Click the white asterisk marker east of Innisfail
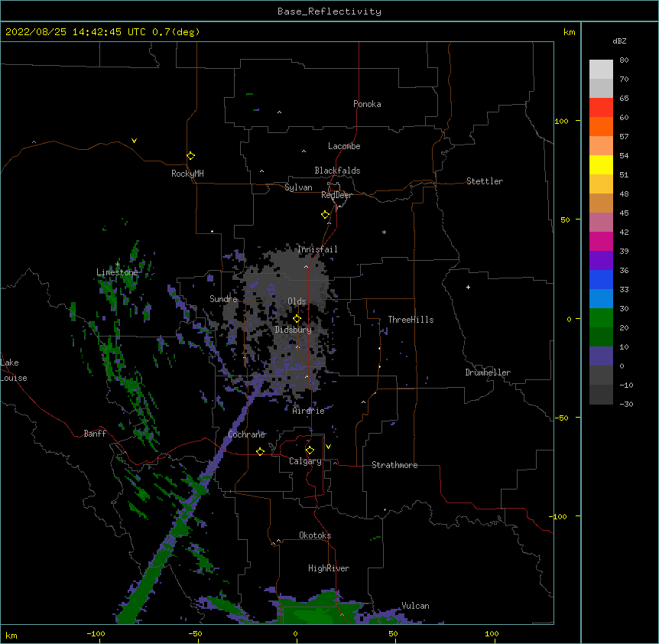 coord(384,232)
